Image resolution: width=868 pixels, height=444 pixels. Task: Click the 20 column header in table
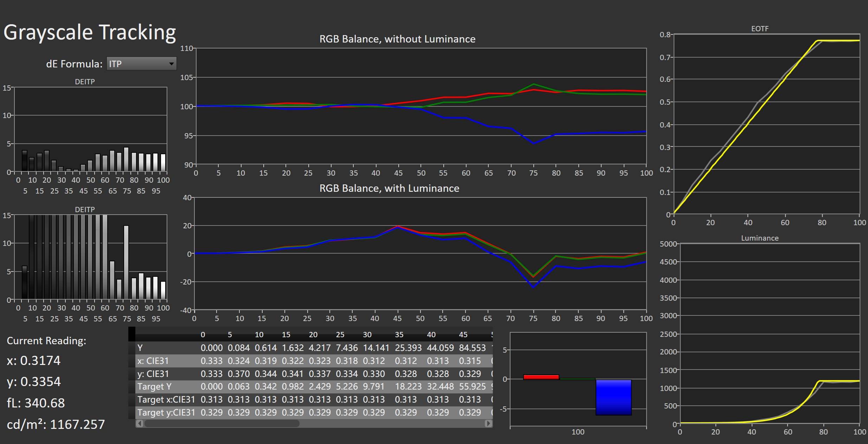(x=313, y=335)
